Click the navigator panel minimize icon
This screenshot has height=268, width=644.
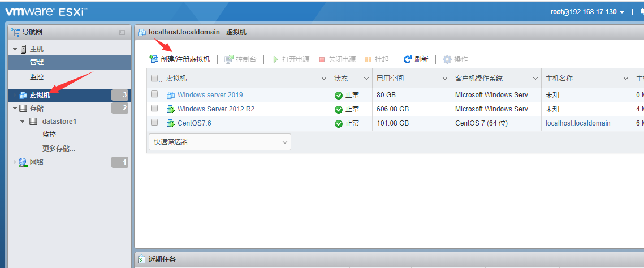(x=122, y=32)
